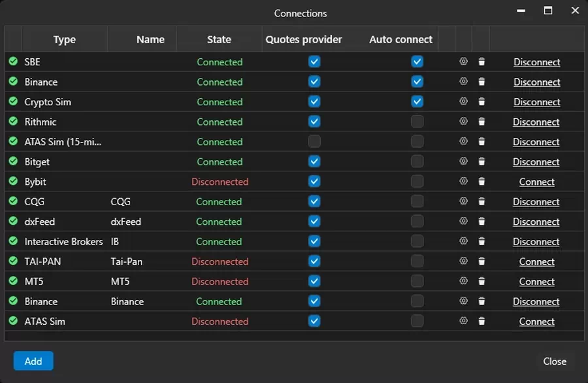Screen dimensions: 588x383
Task: Connect the Bybit connection
Action: (x=536, y=182)
